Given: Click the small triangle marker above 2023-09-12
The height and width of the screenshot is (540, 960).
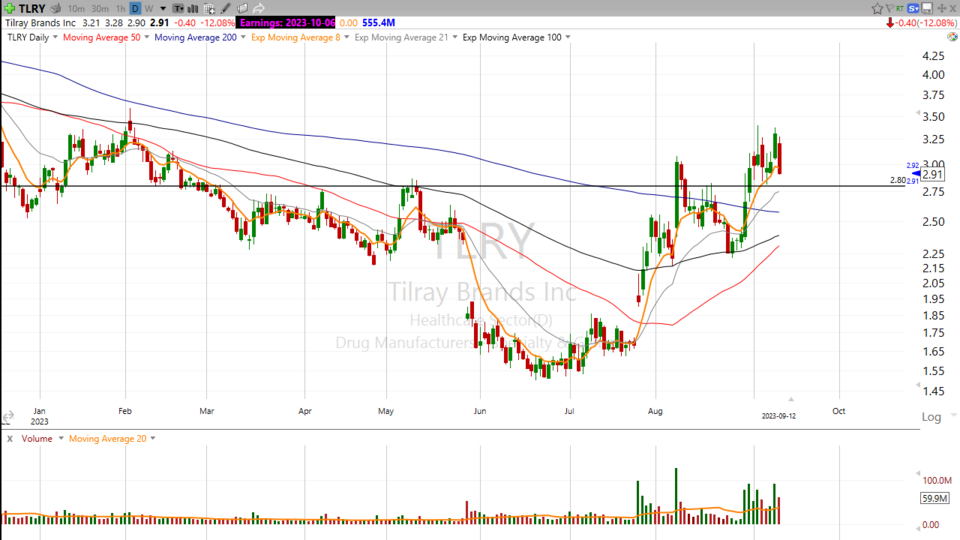Looking at the screenshot, I should pyautogui.click(x=790, y=399).
